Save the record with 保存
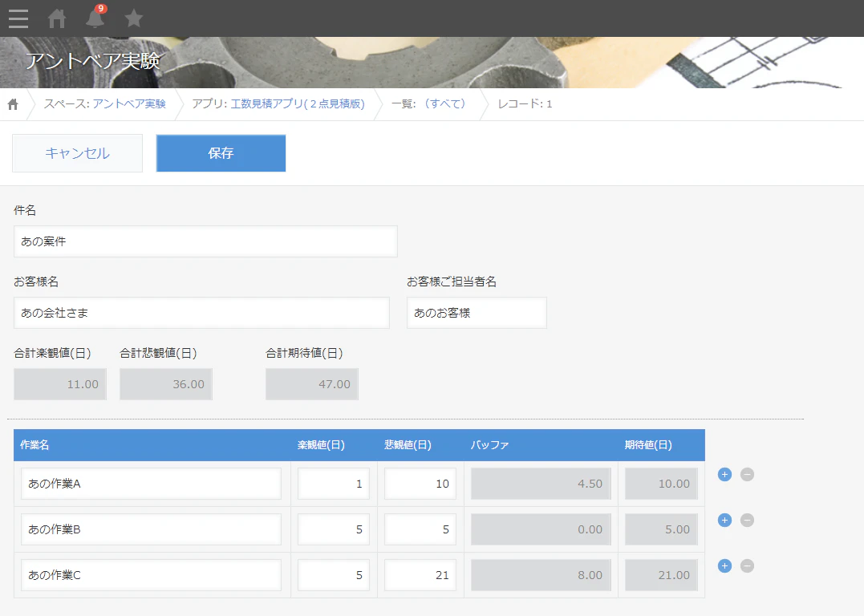 [x=221, y=153]
